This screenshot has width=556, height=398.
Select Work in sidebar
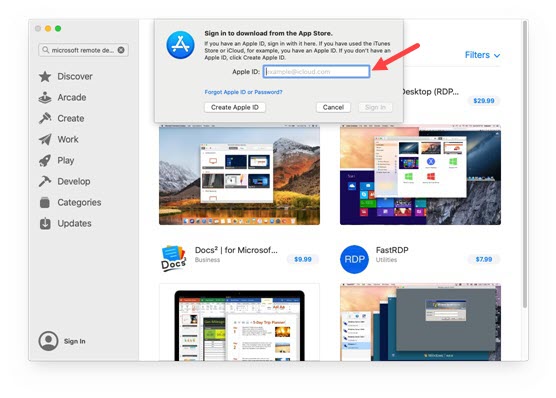68,139
